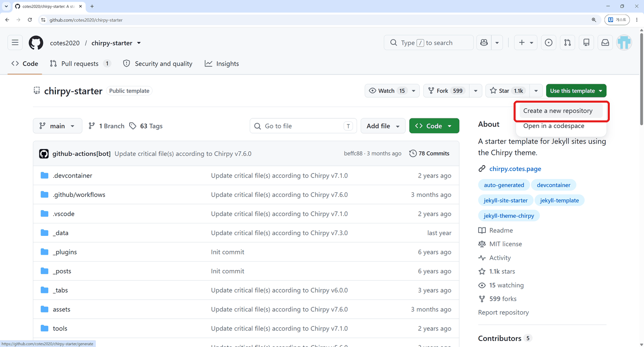Select Create a new repository

[x=561, y=111]
